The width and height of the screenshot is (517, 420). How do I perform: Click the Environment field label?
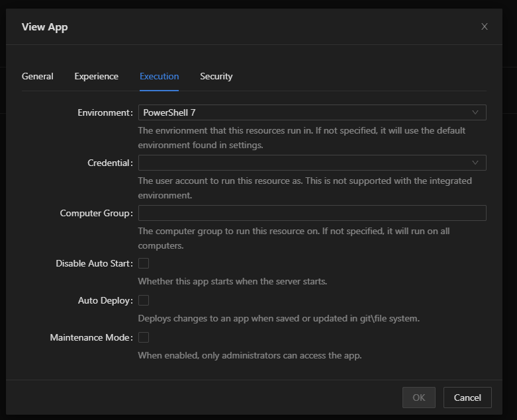tap(105, 112)
